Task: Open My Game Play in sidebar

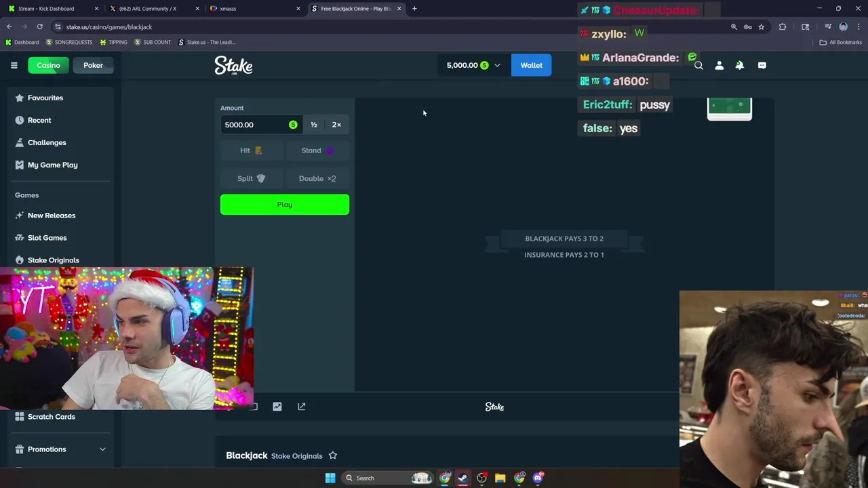Action: [x=52, y=165]
